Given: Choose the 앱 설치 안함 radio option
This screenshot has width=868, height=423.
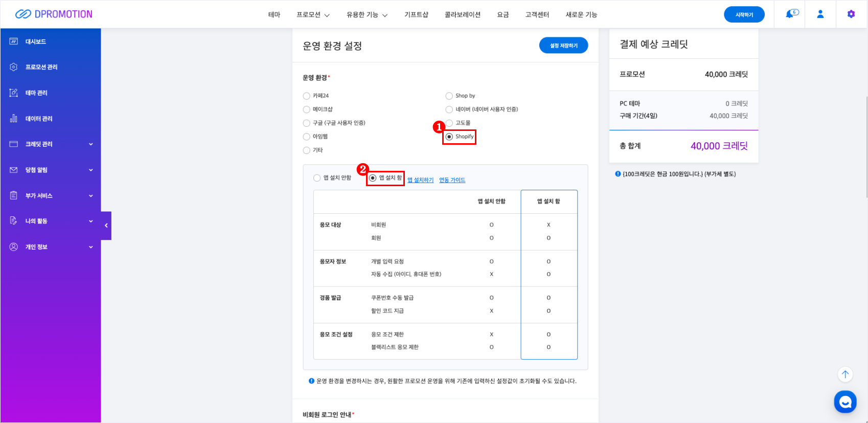Looking at the screenshot, I should (x=317, y=178).
